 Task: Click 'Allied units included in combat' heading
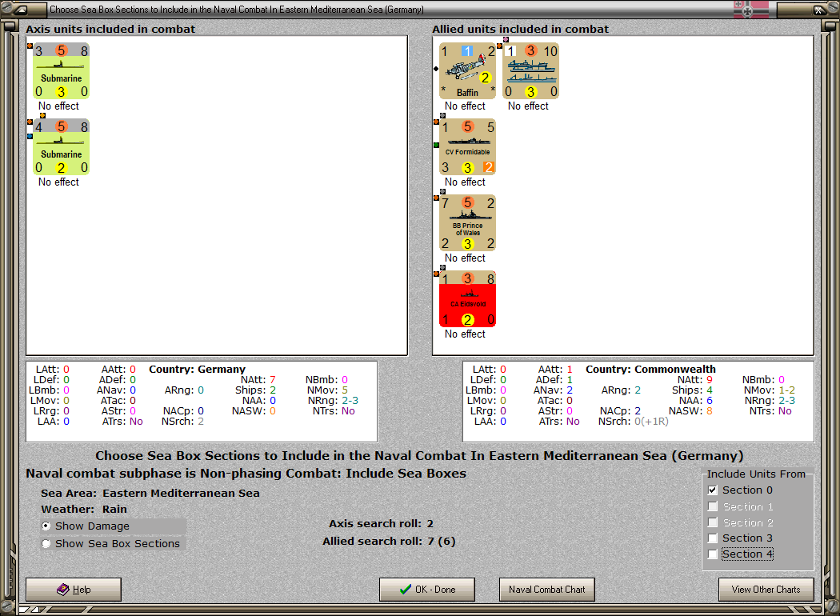point(520,29)
